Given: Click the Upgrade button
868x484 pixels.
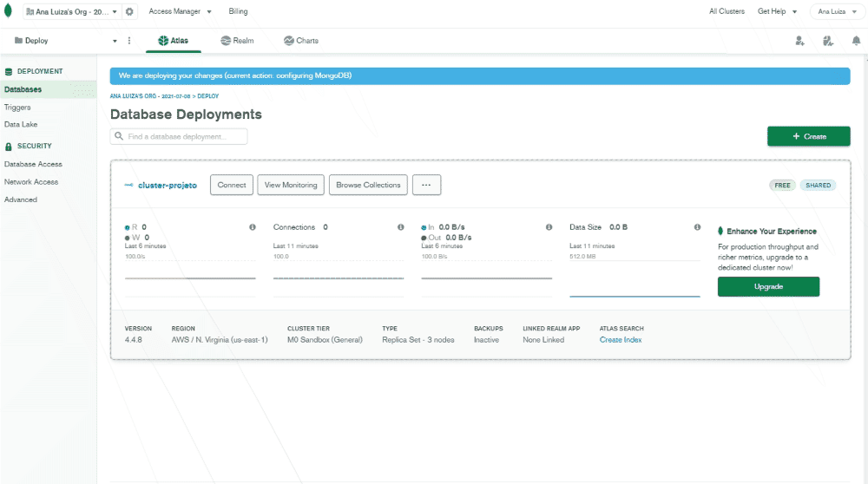Looking at the screenshot, I should (768, 286).
